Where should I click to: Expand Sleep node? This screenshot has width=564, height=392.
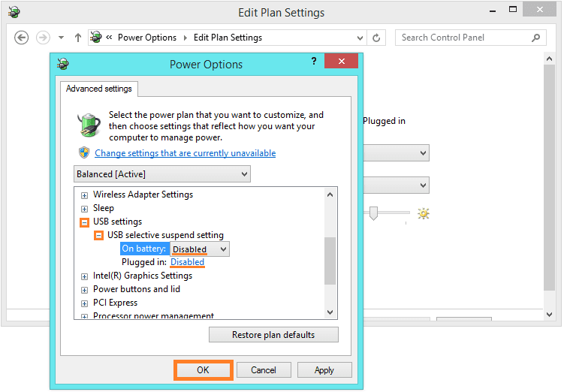click(x=84, y=209)
